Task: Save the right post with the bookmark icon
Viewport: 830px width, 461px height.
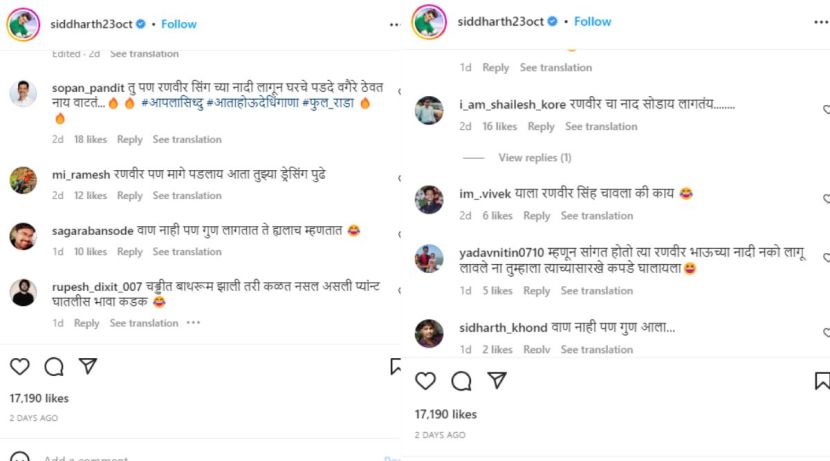Action: [x=822, y=381]
